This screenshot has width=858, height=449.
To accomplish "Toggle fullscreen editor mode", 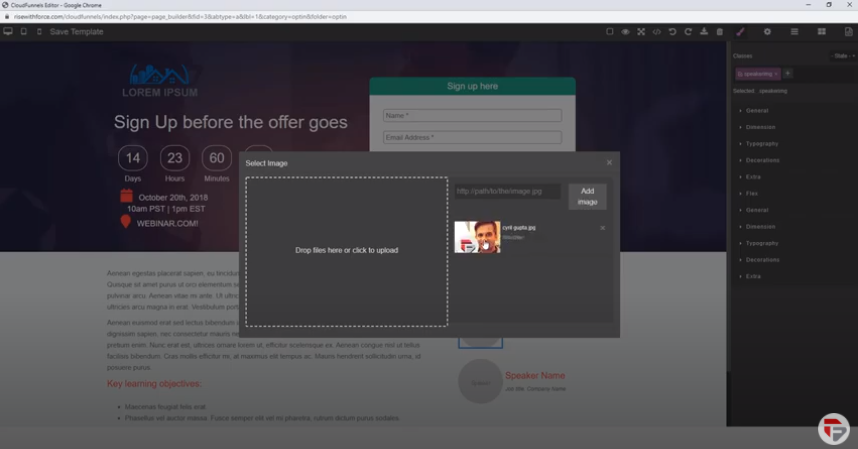I will pos(641,32).
